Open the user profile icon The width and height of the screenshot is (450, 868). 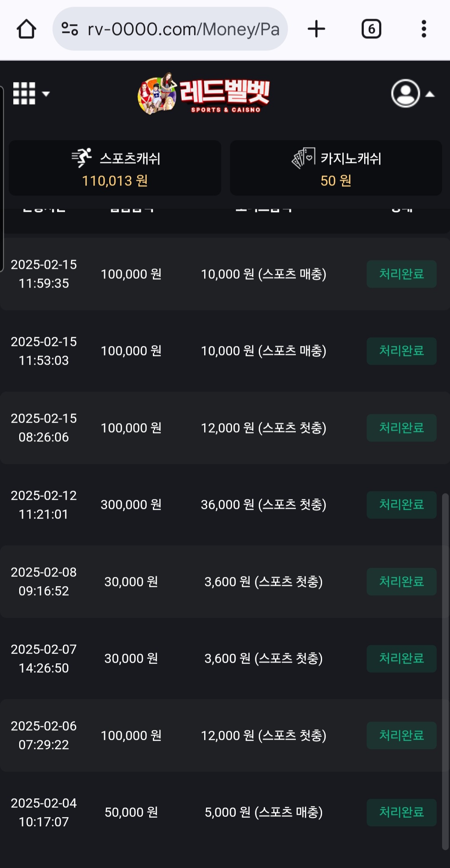tap(405, 93)
